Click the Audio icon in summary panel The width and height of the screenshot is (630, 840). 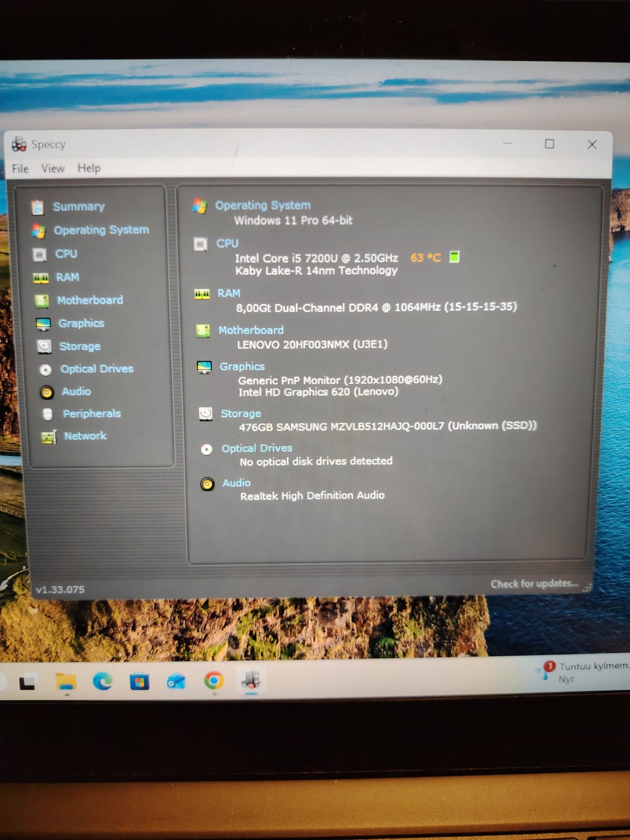207,484
